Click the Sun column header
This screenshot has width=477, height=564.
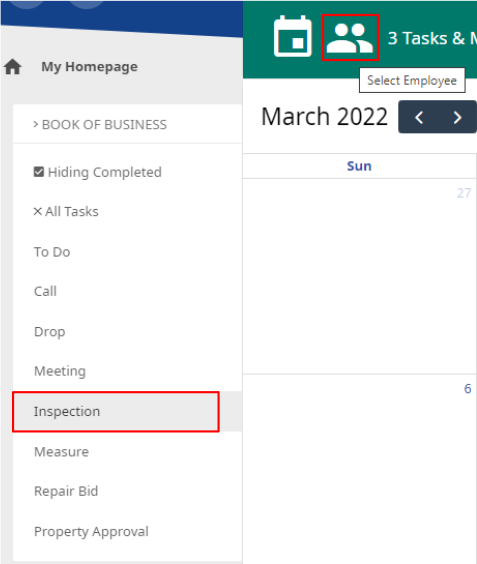[359, 166]
